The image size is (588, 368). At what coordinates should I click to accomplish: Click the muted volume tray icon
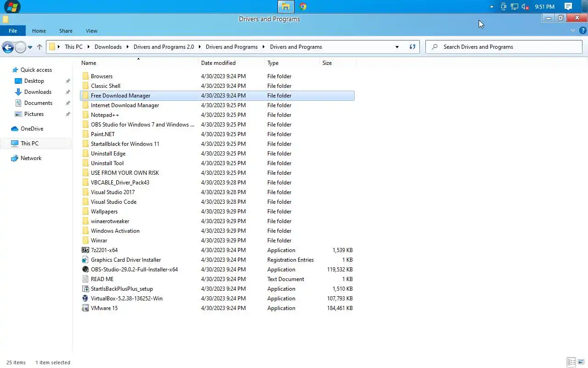tap(526, 7)
